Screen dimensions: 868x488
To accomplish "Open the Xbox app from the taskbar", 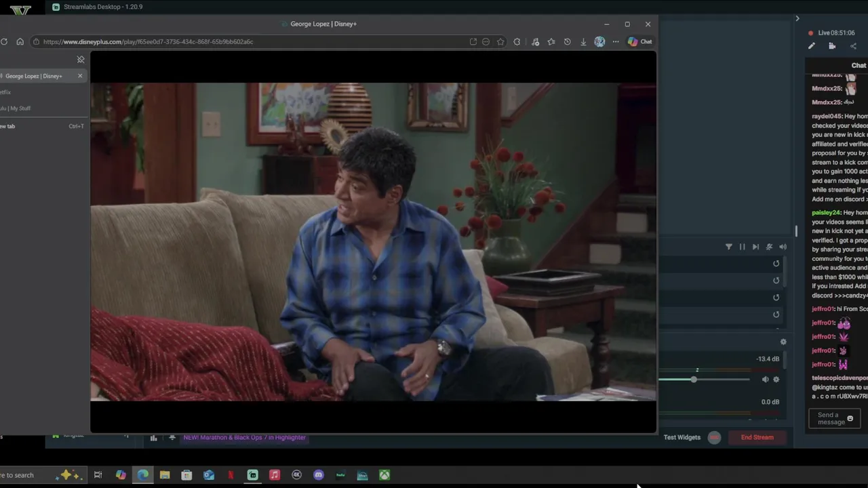I will [x=384, y=475].
